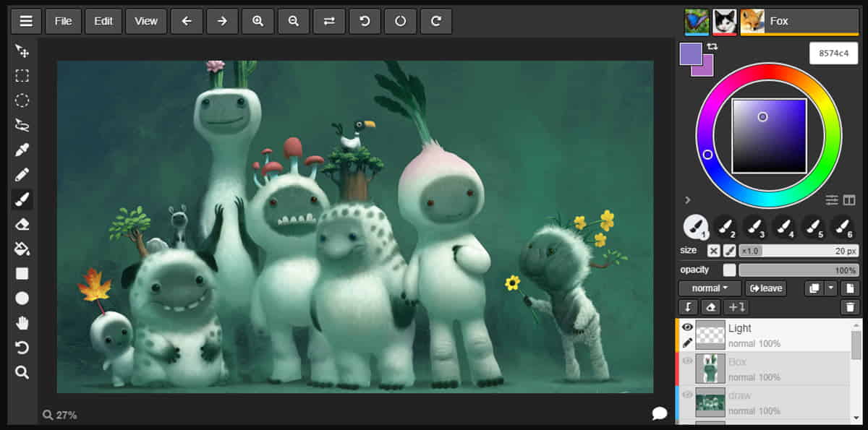This screenshot has width=868, height=430.
Task: Open the View menu
Action: pos(145,21)
